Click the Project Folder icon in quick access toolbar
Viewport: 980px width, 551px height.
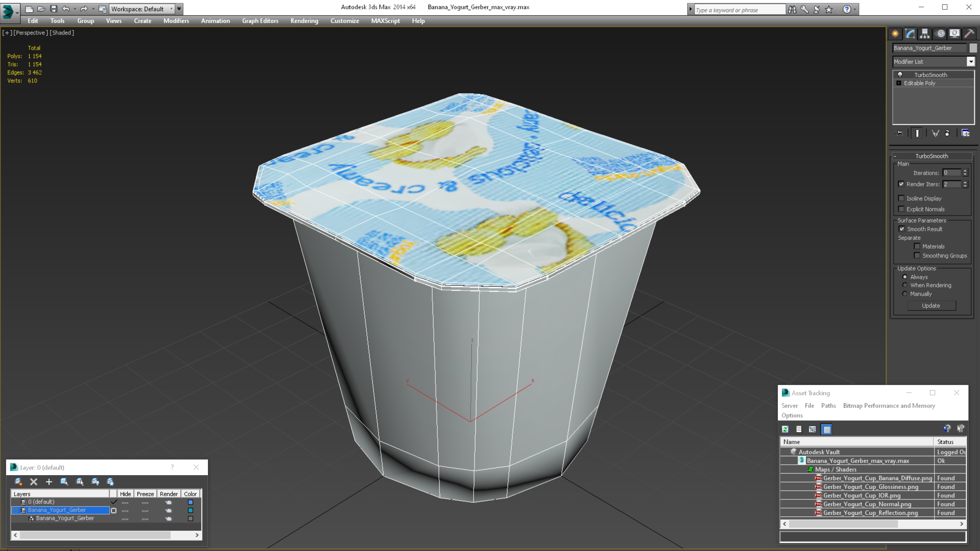(102, 9)
